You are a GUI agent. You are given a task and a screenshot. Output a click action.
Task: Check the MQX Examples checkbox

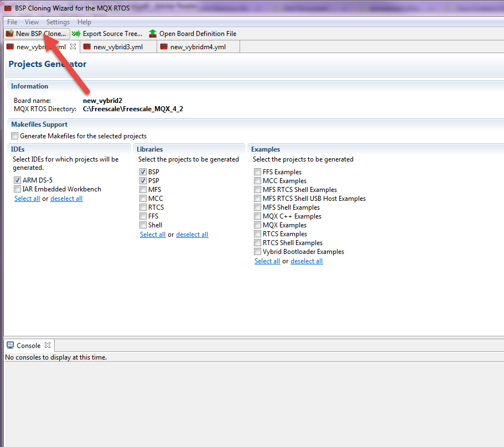point(257,225)
